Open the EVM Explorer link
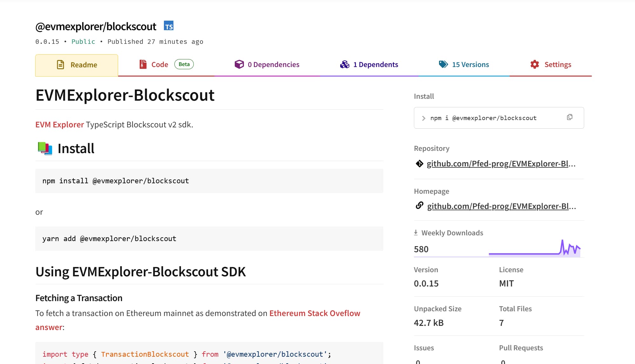The width and height of the screenshot is (635, 364). click(60, 125)
